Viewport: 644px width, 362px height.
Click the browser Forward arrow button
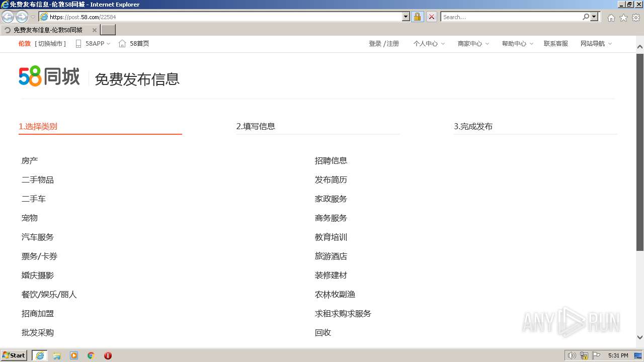click(x=22, y=17)
